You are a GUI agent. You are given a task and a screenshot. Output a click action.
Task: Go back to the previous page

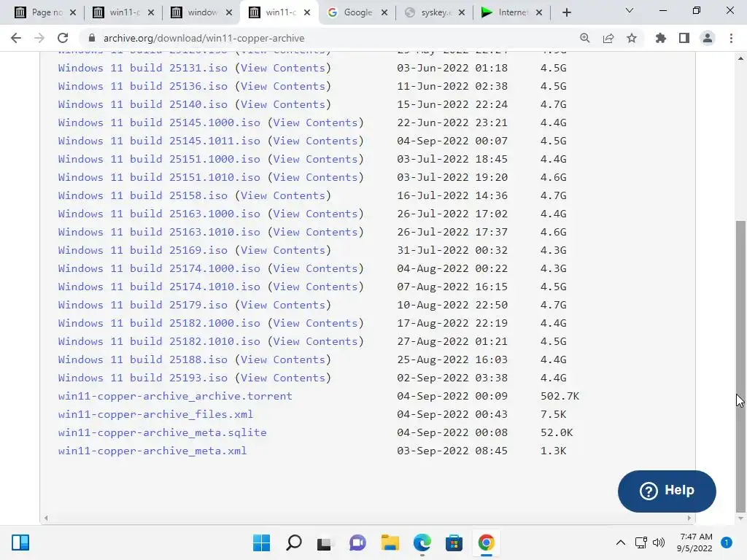pyautogui.click(x=16, y=38)
